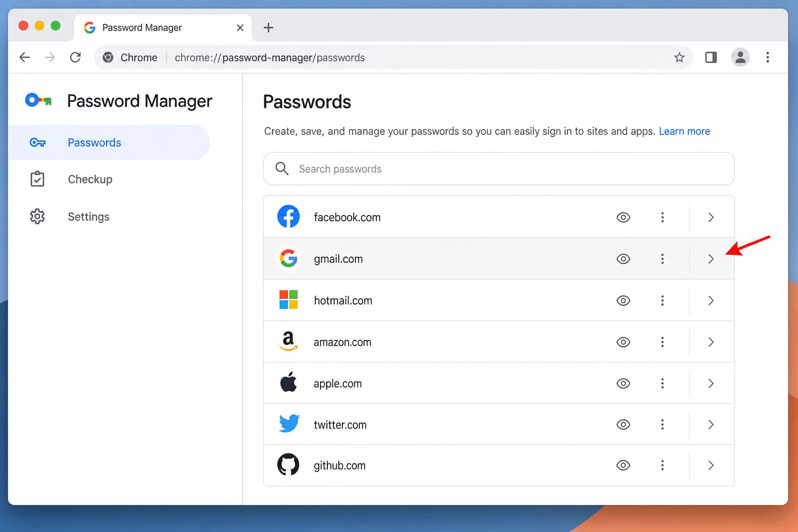Focus the Search passwords field

pyautogui.click(x=499, y=168)
